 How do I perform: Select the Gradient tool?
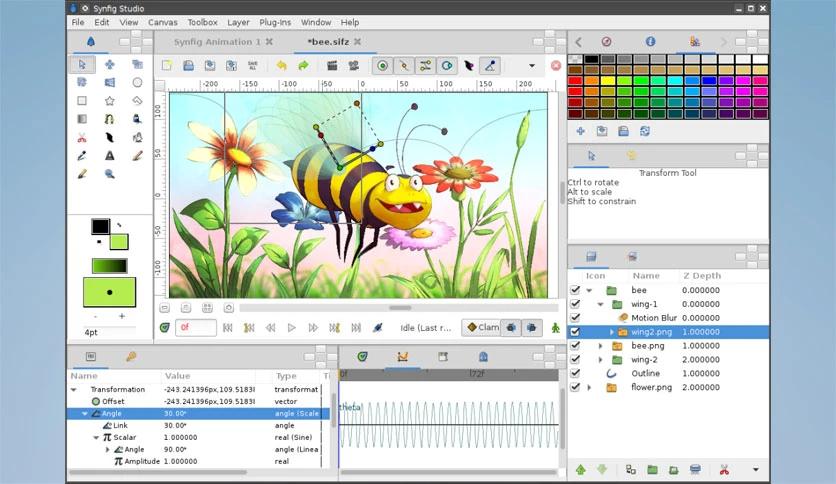pyautogui.click(x=82, y=119)
